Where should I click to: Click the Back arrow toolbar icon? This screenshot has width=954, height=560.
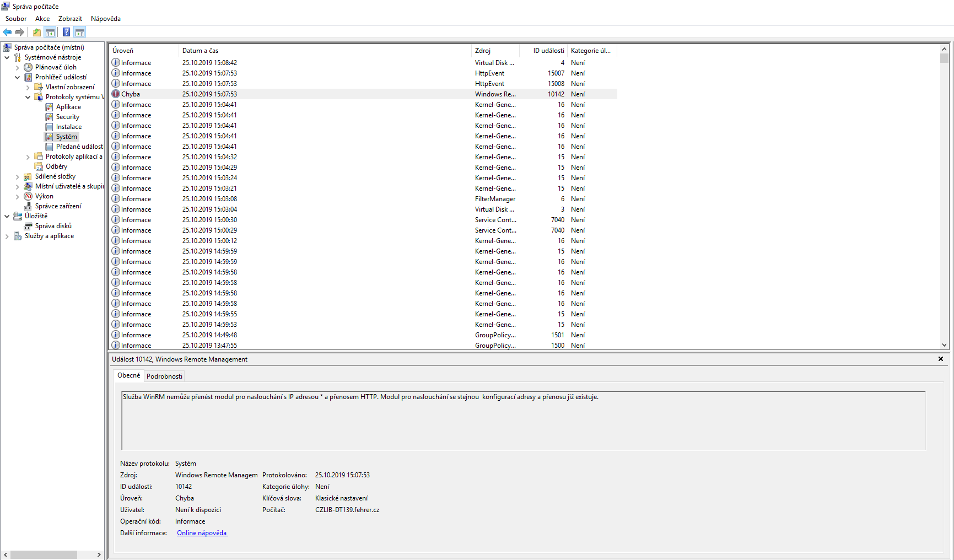7,32
